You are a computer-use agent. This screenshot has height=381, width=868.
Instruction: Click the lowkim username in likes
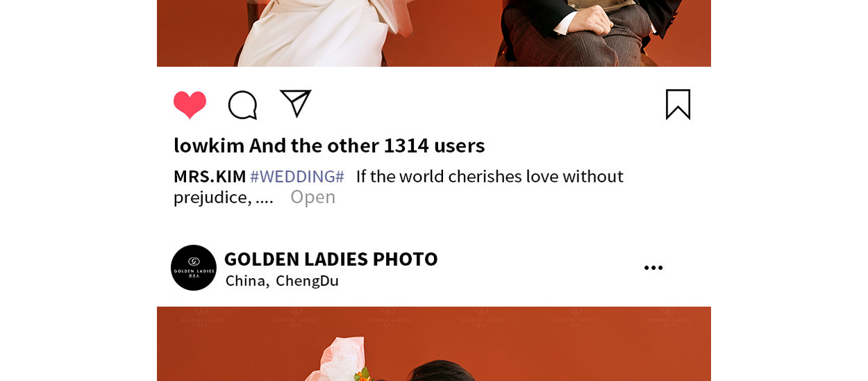(209, 145)
